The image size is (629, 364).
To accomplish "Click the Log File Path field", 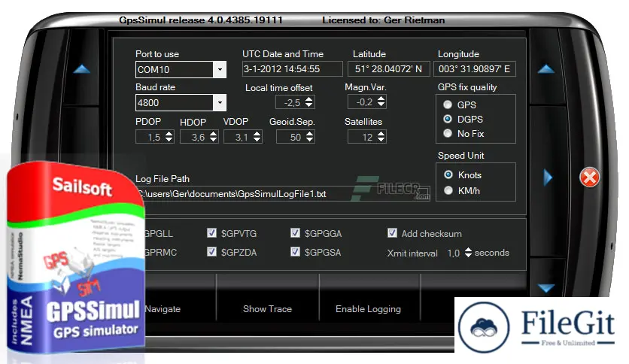I will click(283, 193).
